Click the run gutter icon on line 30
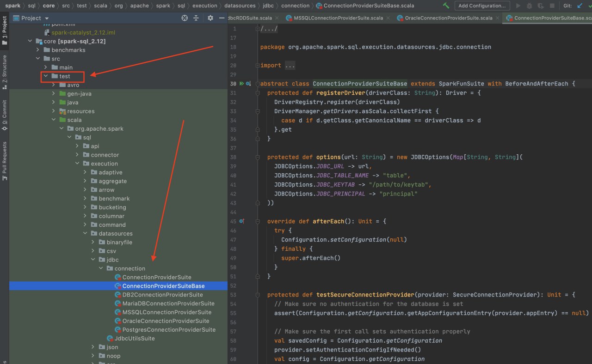 [241, 84]
